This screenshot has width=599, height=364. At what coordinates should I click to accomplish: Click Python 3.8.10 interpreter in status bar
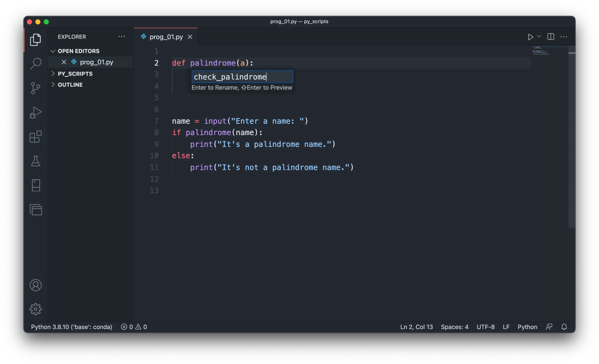[x=71, y=327]
